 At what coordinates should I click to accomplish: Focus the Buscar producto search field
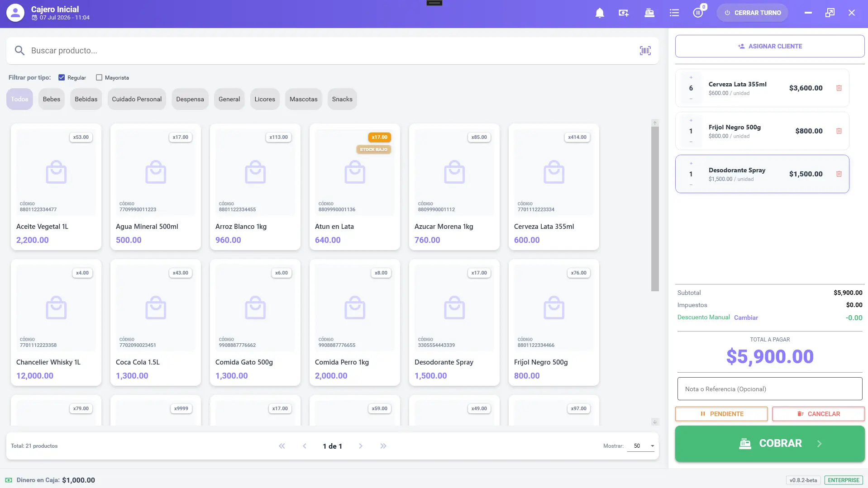[333, 51]
